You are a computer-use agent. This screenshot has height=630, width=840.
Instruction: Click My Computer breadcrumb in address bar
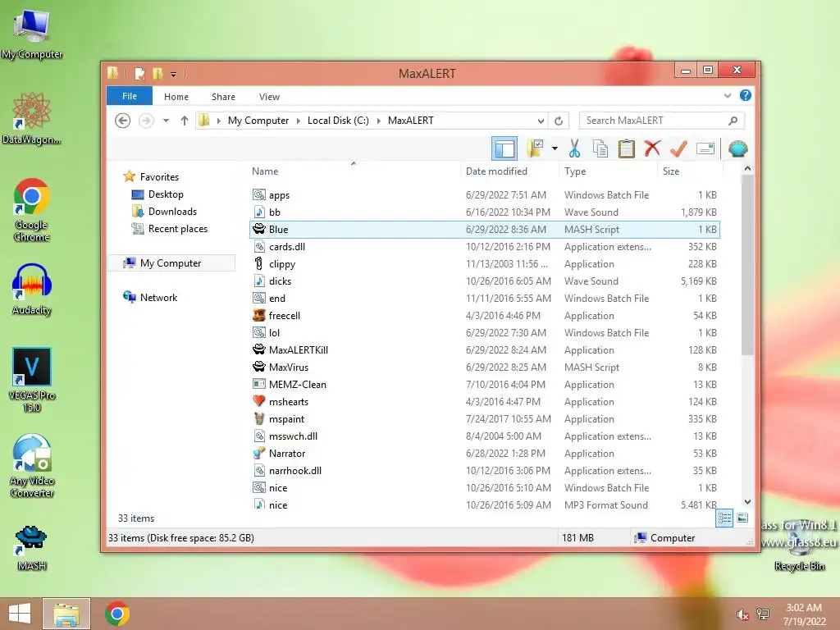(x=258, y=121)
